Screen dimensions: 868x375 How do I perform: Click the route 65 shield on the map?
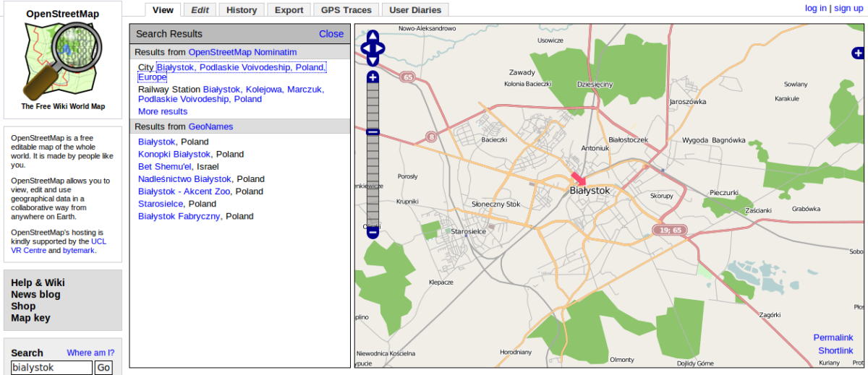pyautogui.click(x=409, y=77)
